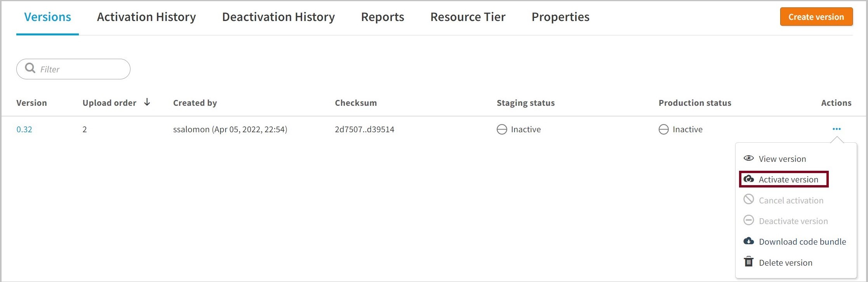The width and height of the screenshot is (868, 282).
Task: Click into the Filter input field
Action: [x=82, y=69]
